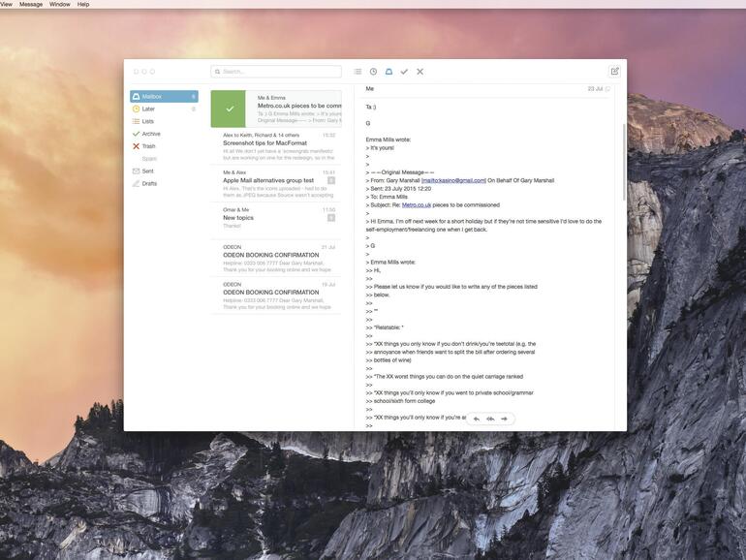This screenshot has height=560, width=746.
Task: Click the count badge on Later row
Action: pos(193,109)
